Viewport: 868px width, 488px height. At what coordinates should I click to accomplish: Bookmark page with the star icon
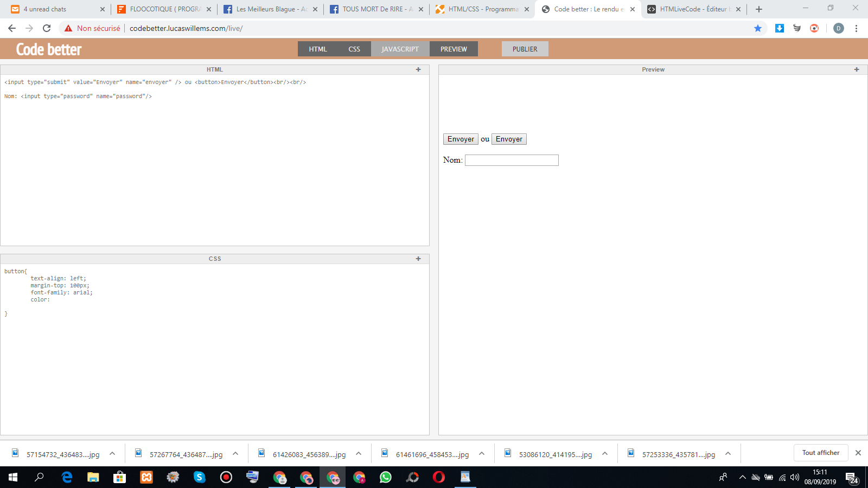click(x=758, y=28)
